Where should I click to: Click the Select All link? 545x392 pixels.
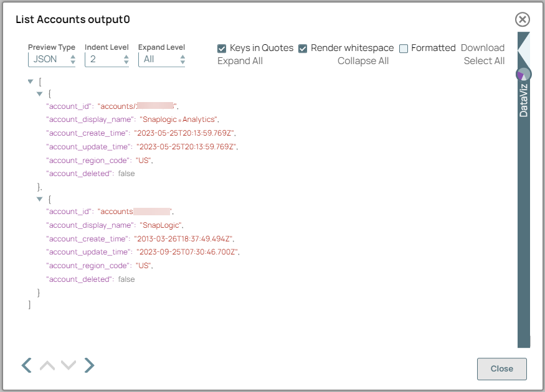coord(485,61)
